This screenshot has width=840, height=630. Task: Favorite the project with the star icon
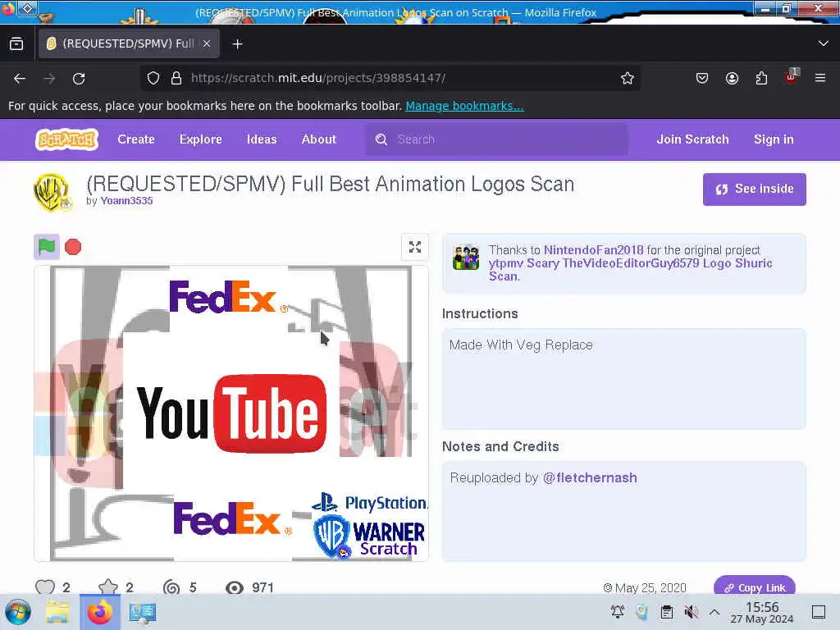pos(108,587)
